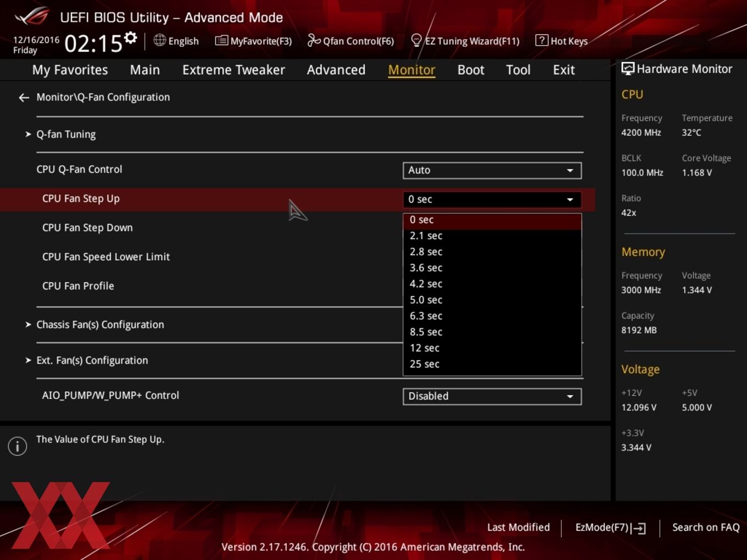This screenshot has width=747, height=560.
Task: Click the AIO_PUMP/W_PUMP+ Control label
Action: pos(110,395)
